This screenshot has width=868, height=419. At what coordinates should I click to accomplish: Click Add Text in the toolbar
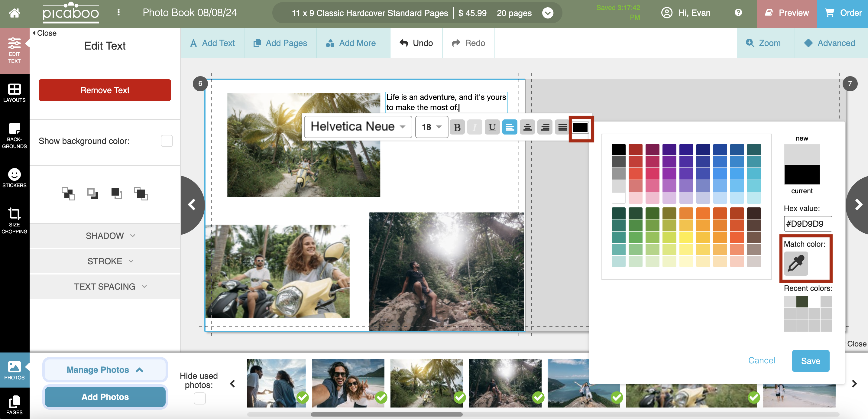pyautogui.click(x=212, y=43)
